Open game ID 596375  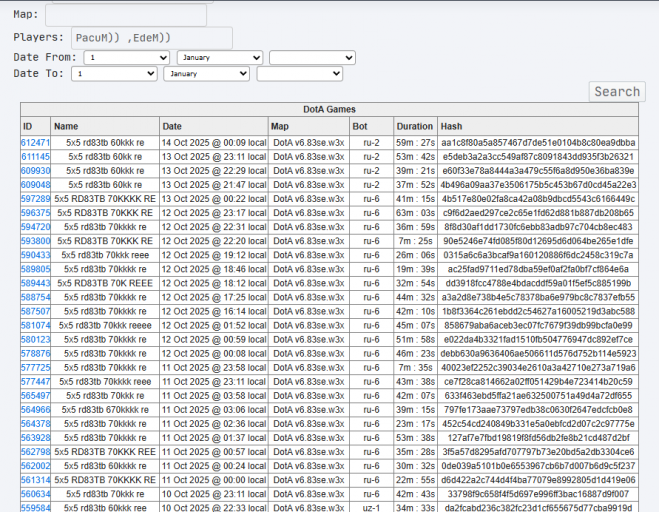tap(35, 213)
